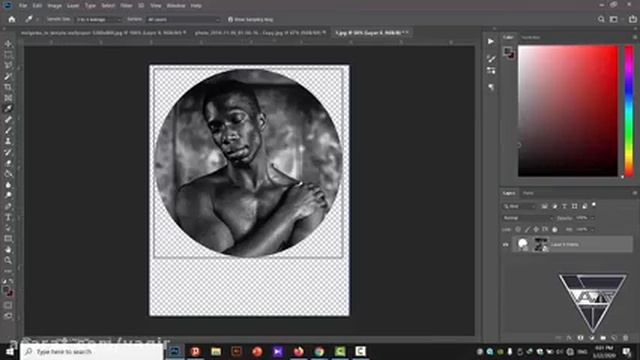Select the Quick Selection tool
Viewport: 640px width, 360px height.
(x=8, y=76)
